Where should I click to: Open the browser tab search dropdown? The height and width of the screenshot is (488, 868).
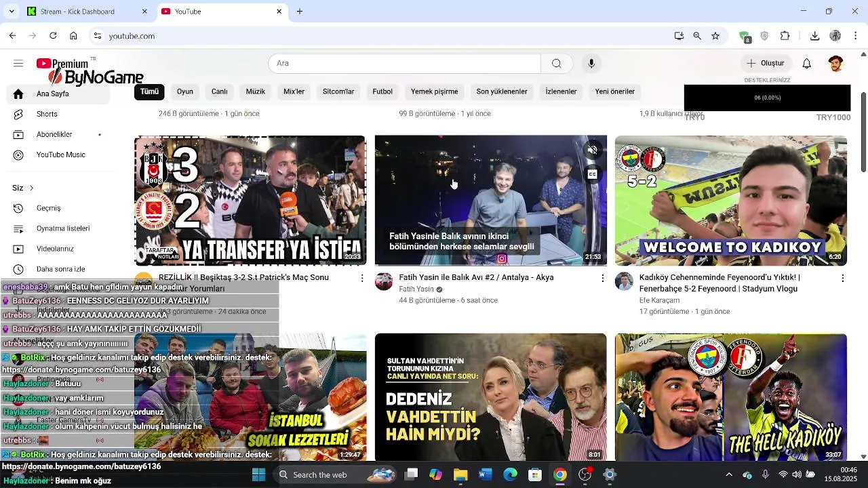coord(11,12)
